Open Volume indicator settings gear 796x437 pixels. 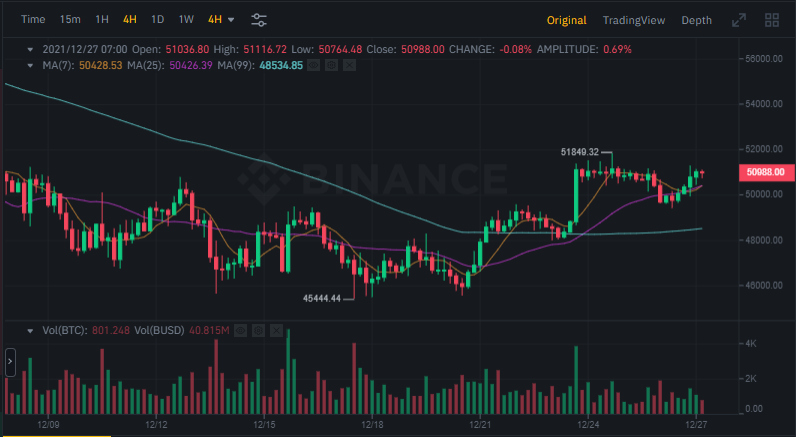click(258, 330)
